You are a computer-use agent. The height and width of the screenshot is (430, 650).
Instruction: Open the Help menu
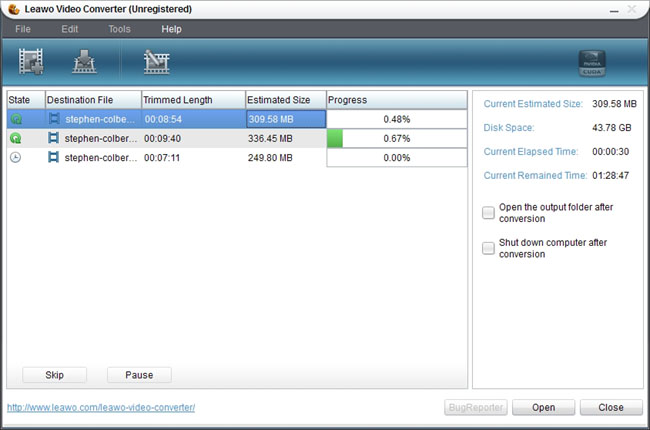tap(171, 29)
